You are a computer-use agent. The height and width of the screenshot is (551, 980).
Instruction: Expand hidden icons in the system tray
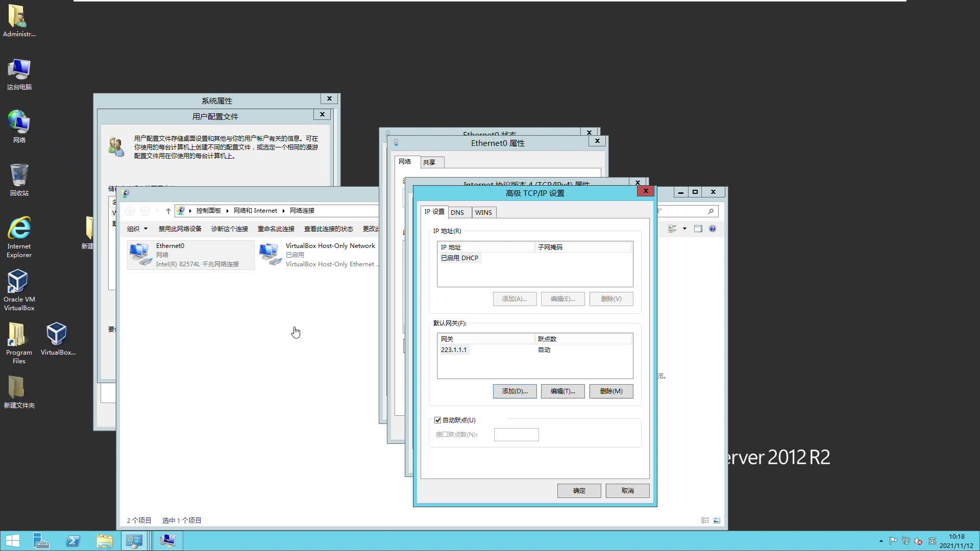coord(881,541)
